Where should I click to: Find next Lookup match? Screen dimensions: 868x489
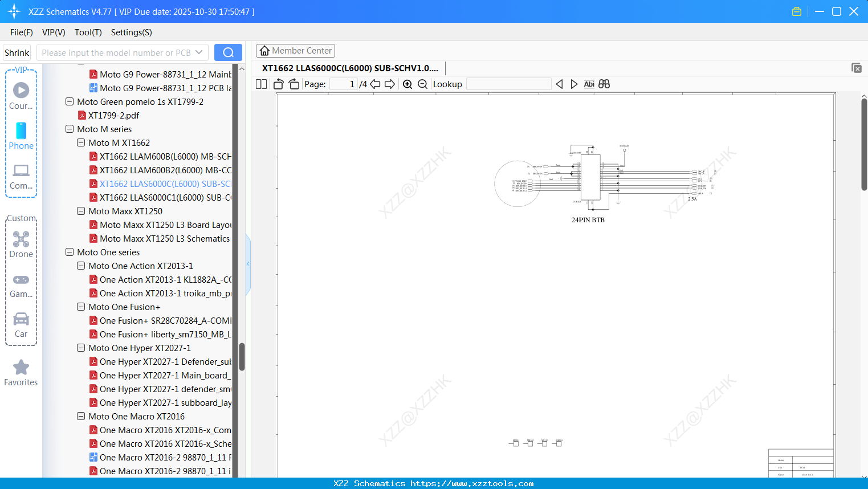[x=574, y=84]
